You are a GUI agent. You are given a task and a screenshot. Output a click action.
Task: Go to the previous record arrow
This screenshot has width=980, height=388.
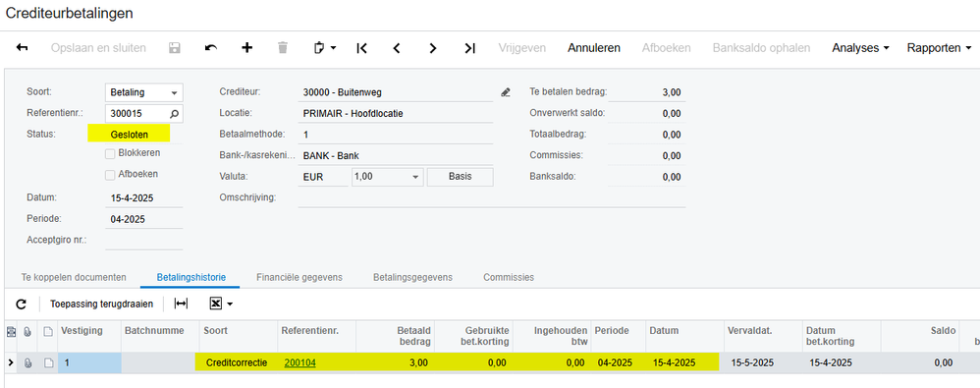[x=397, y=48]
